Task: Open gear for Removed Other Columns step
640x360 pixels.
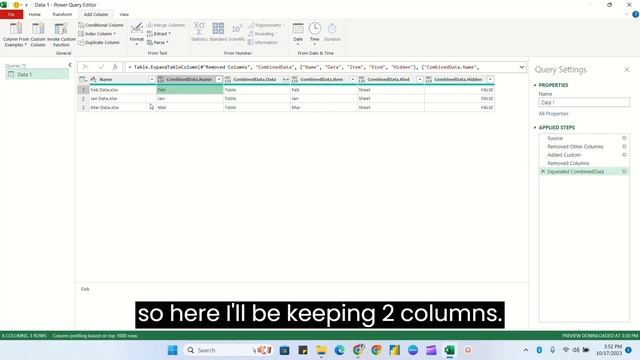Action: pyautogui.click(x=624, y=147)
